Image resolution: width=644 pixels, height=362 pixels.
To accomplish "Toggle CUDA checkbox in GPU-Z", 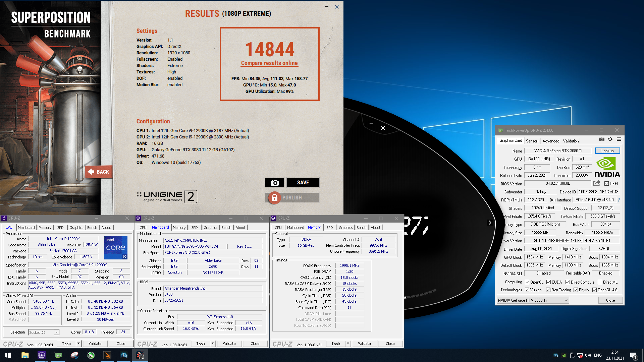I will pyautogui.click(x=548, y=282).
